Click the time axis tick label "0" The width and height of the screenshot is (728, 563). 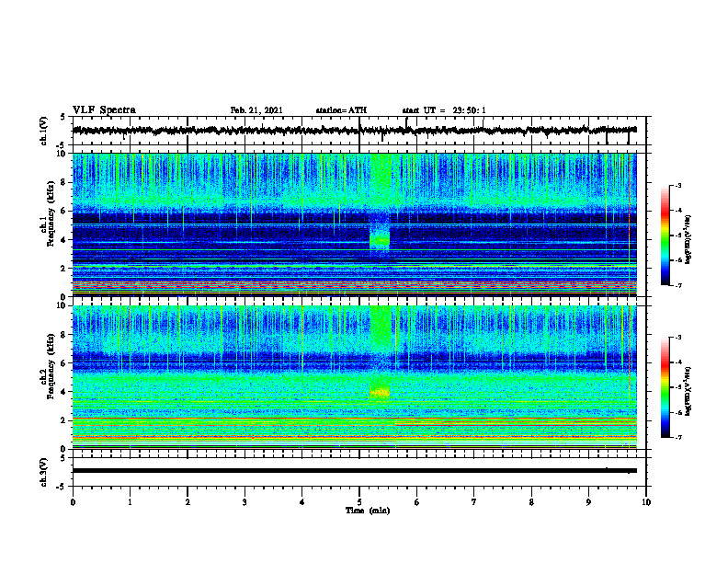pos(73,502)
